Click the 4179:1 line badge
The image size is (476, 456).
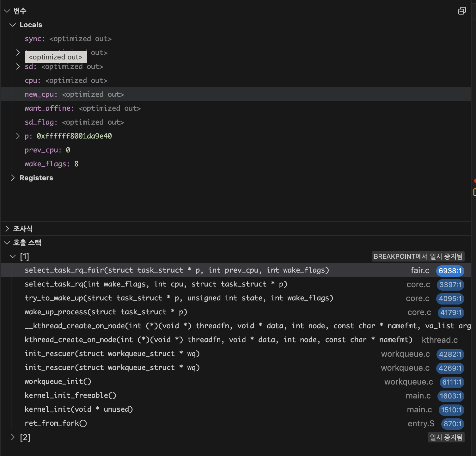click(451, 312)
